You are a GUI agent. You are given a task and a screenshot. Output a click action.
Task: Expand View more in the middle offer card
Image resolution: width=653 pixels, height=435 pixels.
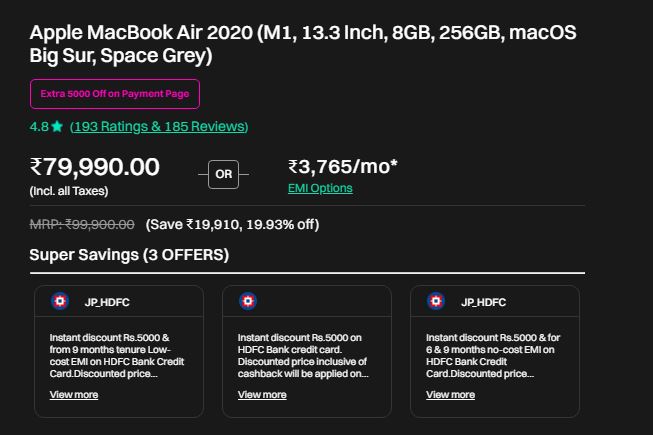point(262,395)
